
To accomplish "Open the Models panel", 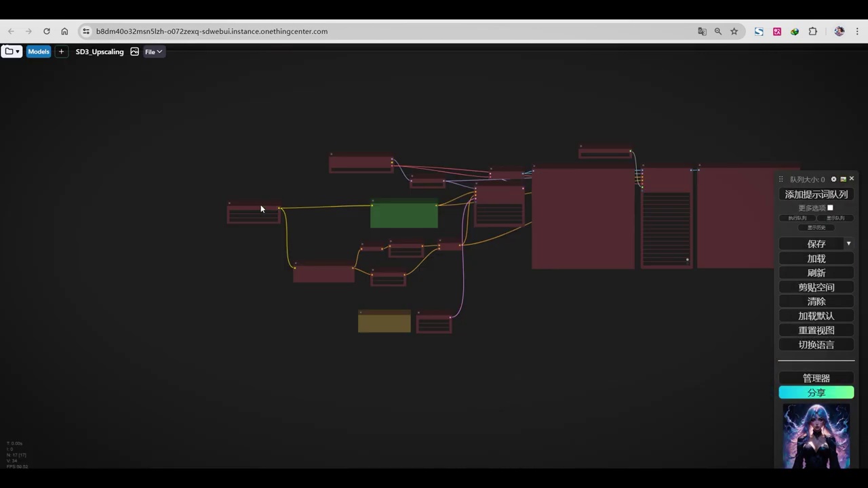I will [x=39, y=52].
